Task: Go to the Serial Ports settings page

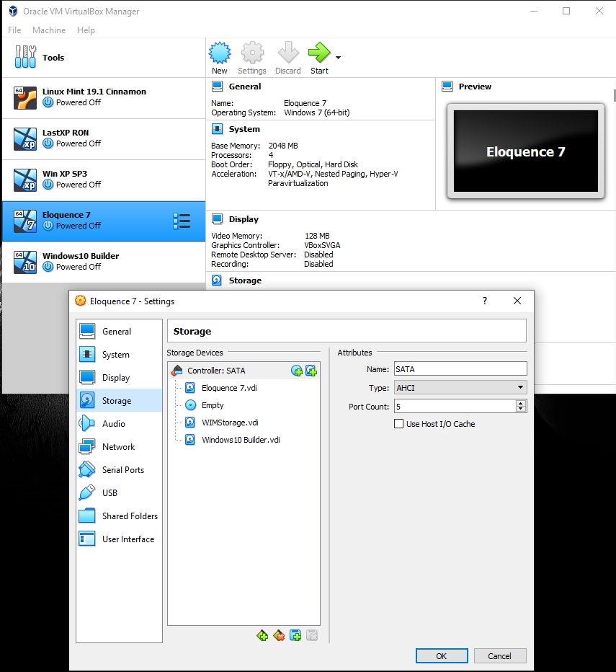Action: pos(119,469)
